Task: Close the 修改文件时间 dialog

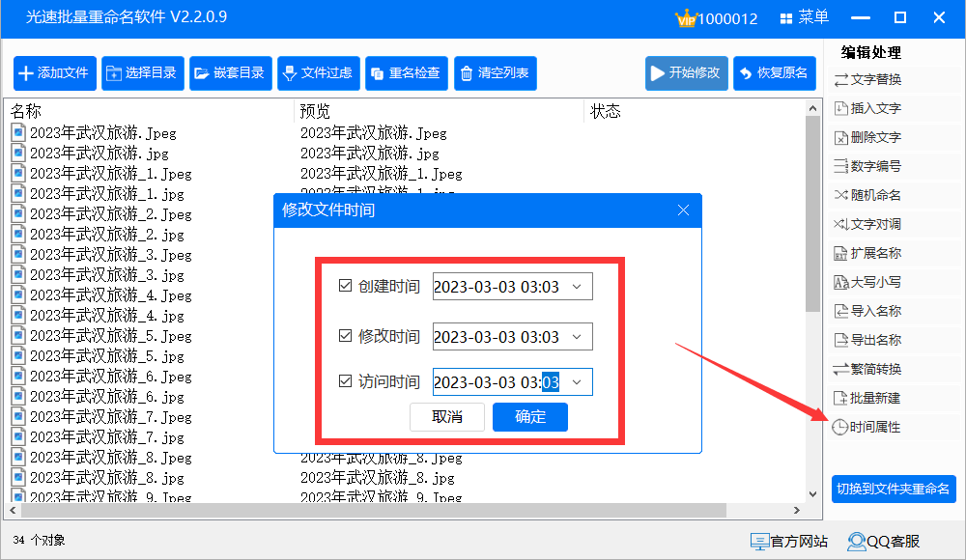Action: [683, 210]
